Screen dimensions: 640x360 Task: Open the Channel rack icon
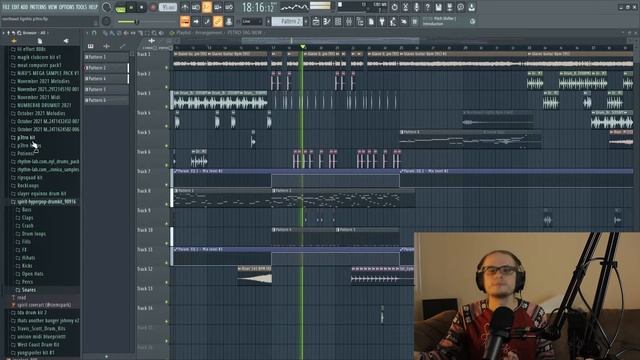(x=338, y=22)
